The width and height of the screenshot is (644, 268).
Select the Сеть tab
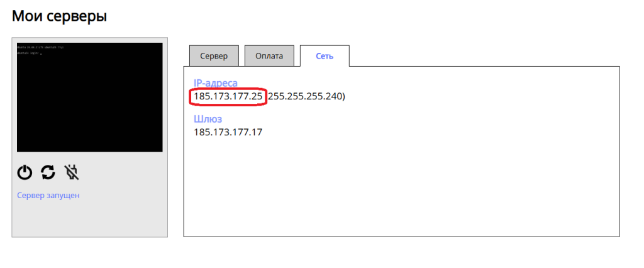[x=325, y=56]
